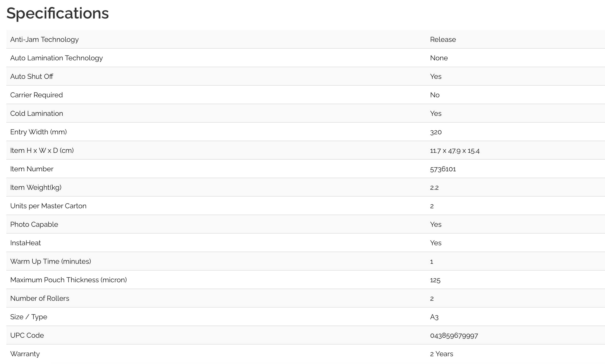Click the Item Weight(kg) label
This screenshot has width=605, height=364.
coord(36,187)
